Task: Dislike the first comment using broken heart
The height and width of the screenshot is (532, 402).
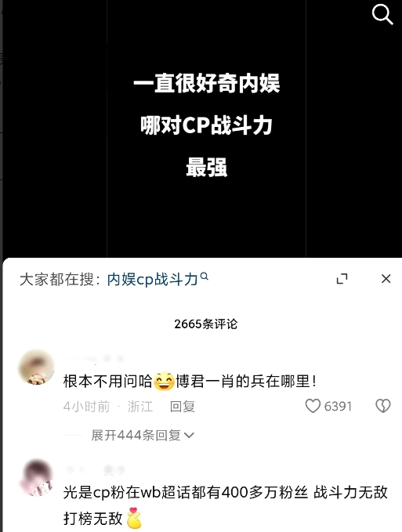Action: coord(383,406)
